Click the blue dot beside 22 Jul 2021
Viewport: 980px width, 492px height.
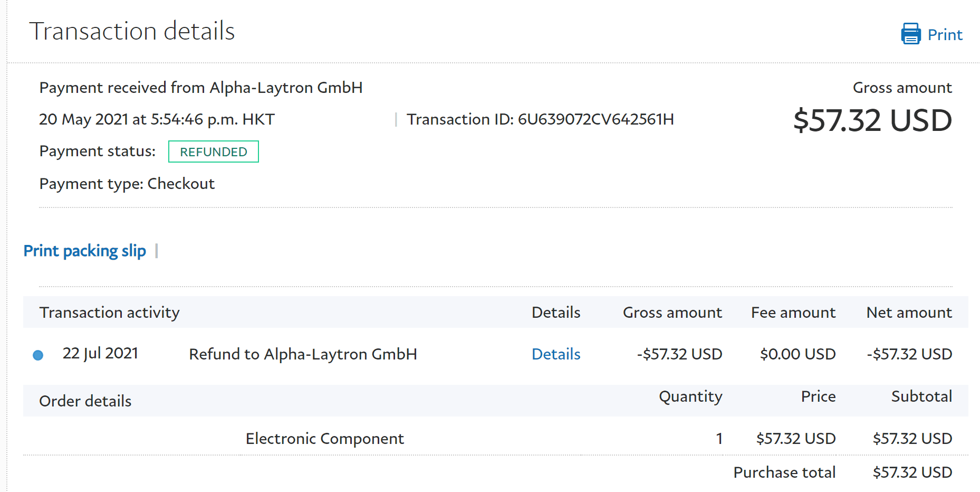click(38, 355)
